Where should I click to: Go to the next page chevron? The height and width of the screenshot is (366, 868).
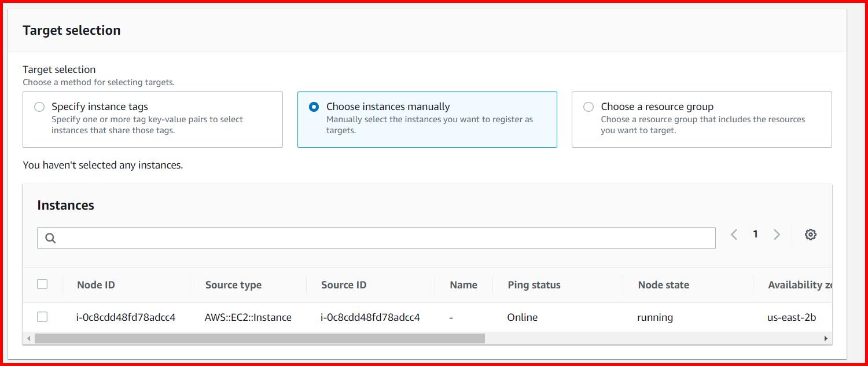(777, 234)
